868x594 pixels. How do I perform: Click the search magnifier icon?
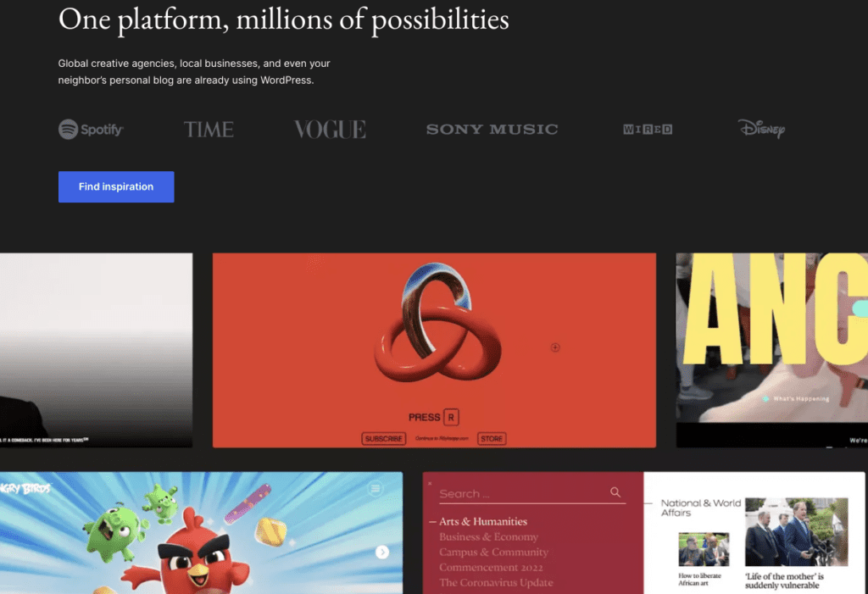[x=615, y=492]
